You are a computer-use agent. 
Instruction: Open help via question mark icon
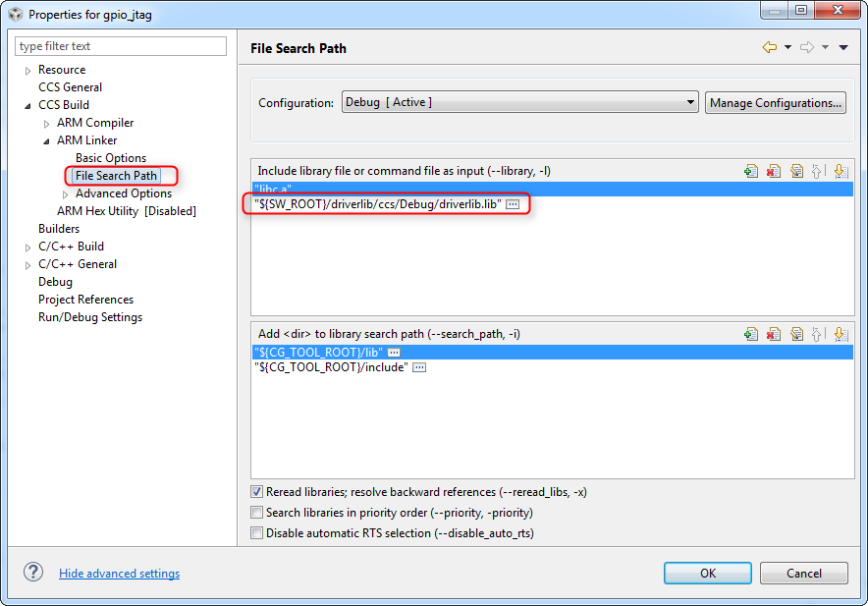point(33,573)
